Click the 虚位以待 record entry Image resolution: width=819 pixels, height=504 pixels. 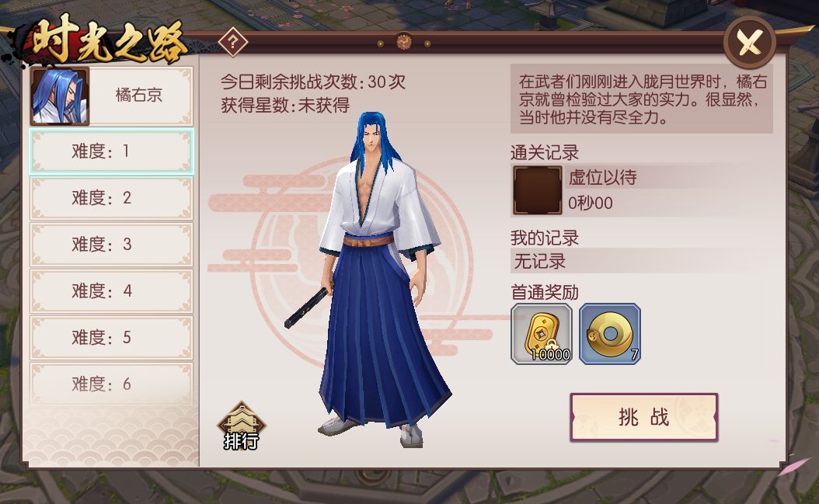[x=601, y=178]
